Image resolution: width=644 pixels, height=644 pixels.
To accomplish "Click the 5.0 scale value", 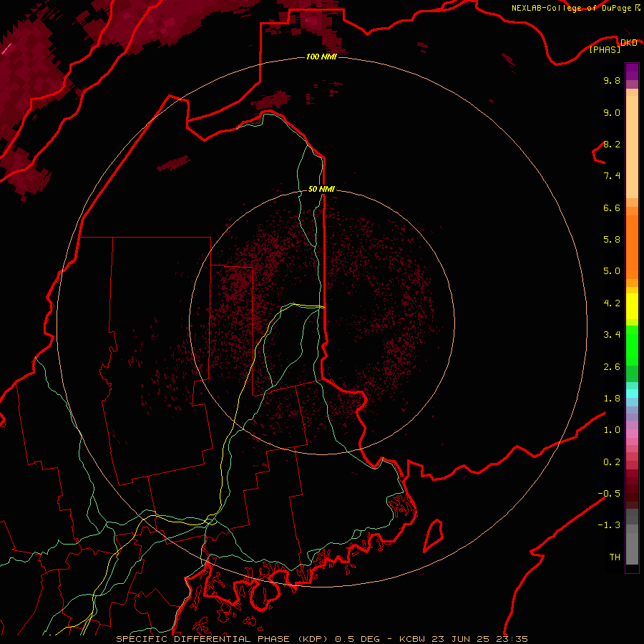I will 612,271.
